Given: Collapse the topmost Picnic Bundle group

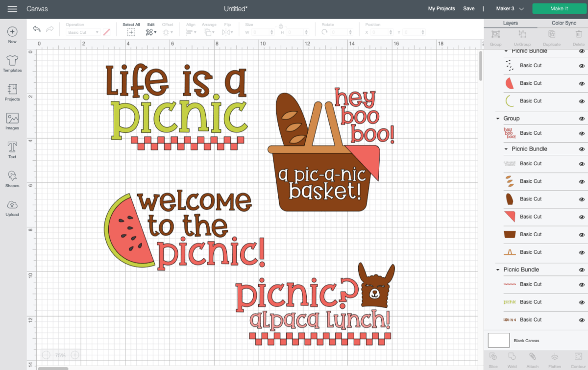Looking at the screenshot, I should (506, 51).
